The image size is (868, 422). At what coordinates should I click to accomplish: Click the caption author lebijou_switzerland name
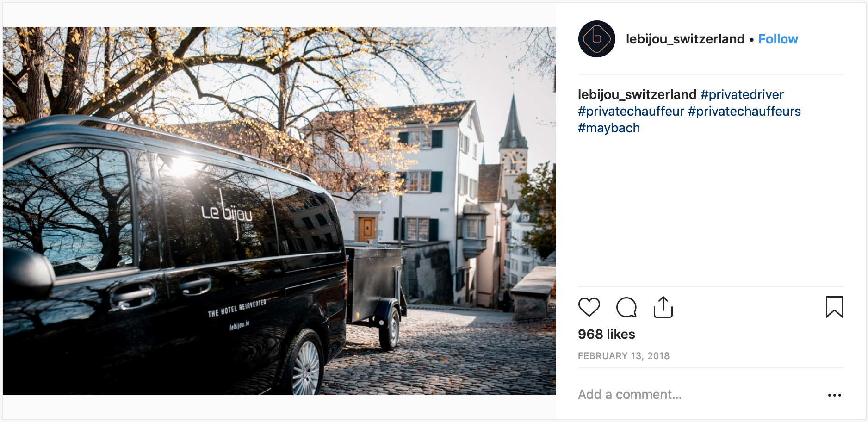[637, 95]
